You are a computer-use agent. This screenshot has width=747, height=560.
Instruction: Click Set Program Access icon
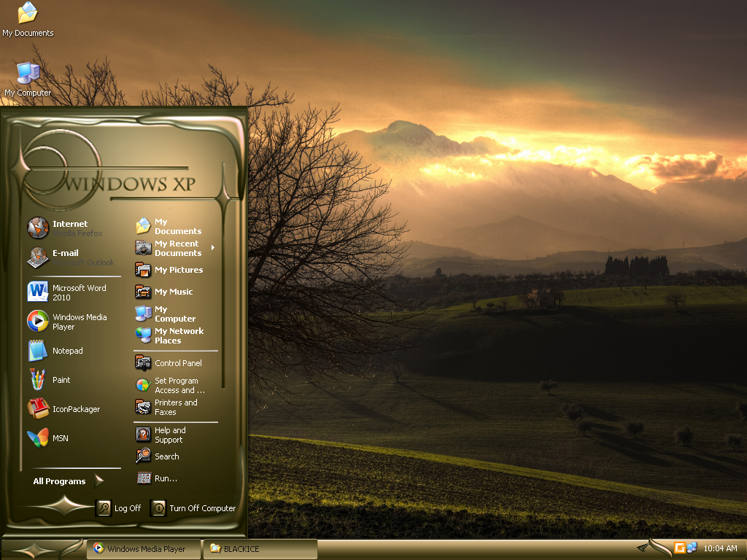pos(143,385)
